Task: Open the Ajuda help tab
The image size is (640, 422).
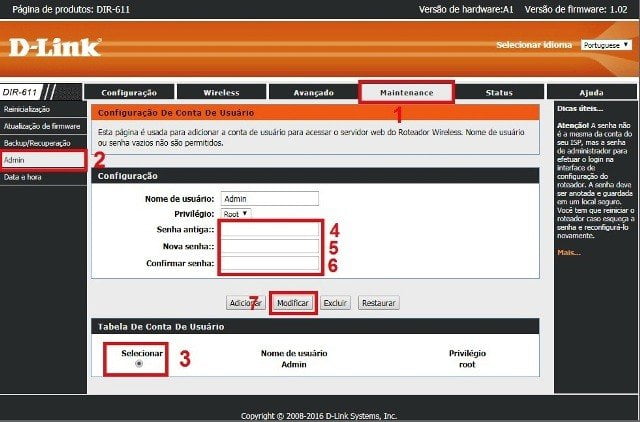Action: (591, 93)
